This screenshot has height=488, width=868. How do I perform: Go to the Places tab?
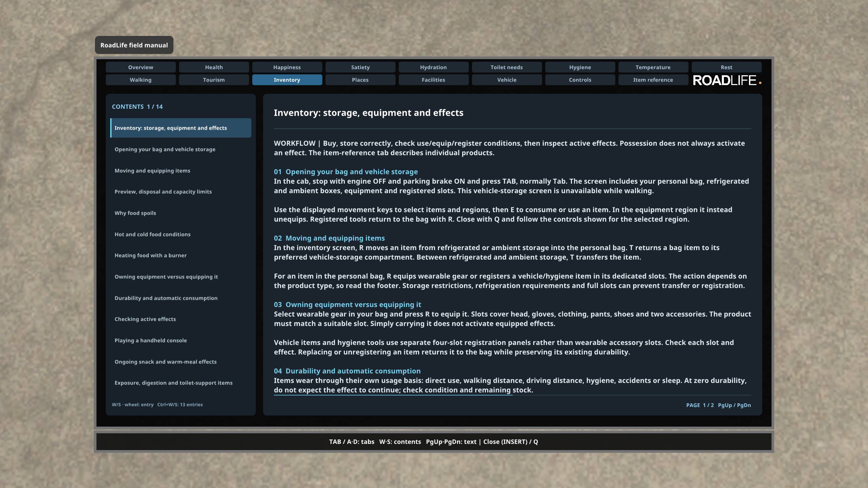(x=360, y=80)
